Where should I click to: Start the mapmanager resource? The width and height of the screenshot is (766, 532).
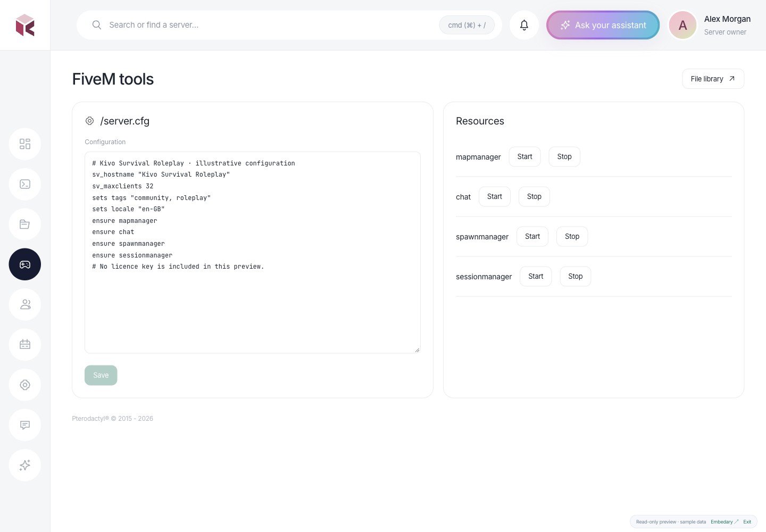pyautogui.click(x=524, y=156)
